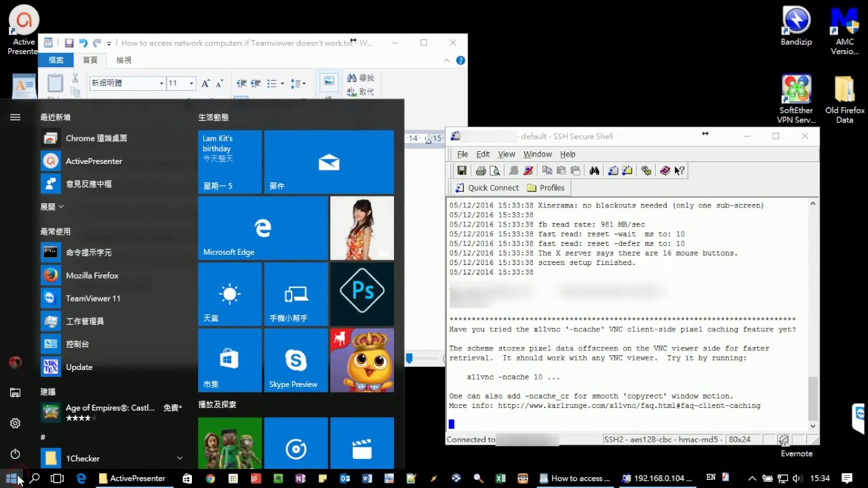Expand the 展開 recently added list
The height and width of the screenshot is (488, 868).
click(x=52, y=207)
